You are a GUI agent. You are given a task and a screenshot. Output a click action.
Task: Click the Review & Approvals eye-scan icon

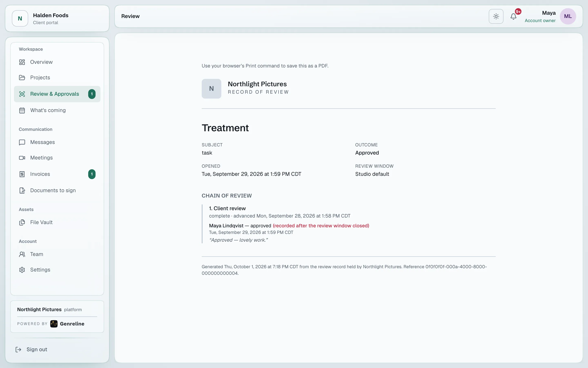(22, 94)
